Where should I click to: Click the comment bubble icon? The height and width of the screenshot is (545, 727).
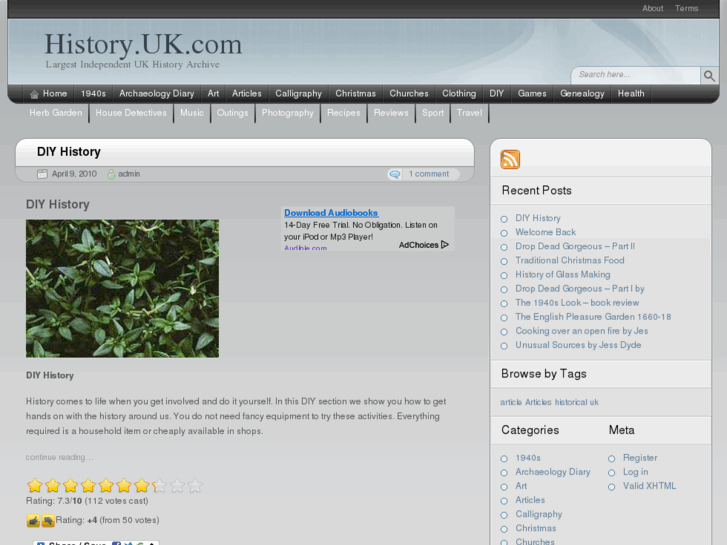pyautogui.click(x=395, y=174)
